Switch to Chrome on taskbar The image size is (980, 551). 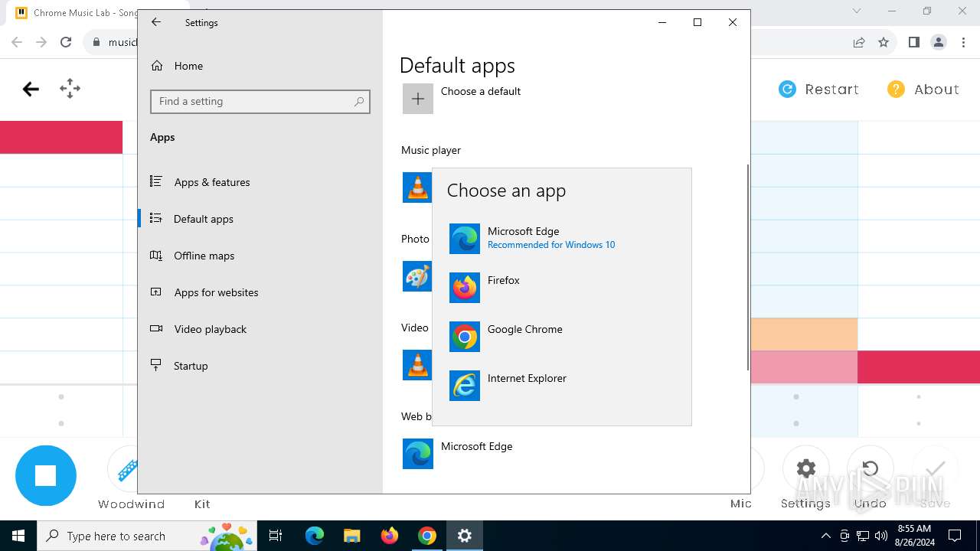coord(426,536)
